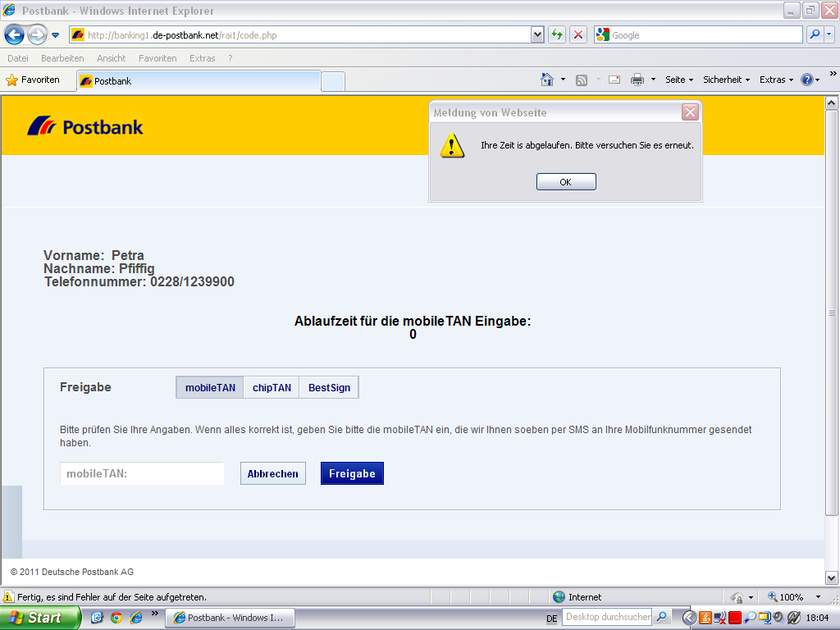840x630 pixels.
Task: Open the Bearbeiten menu
Action: (x=62, y=58)
